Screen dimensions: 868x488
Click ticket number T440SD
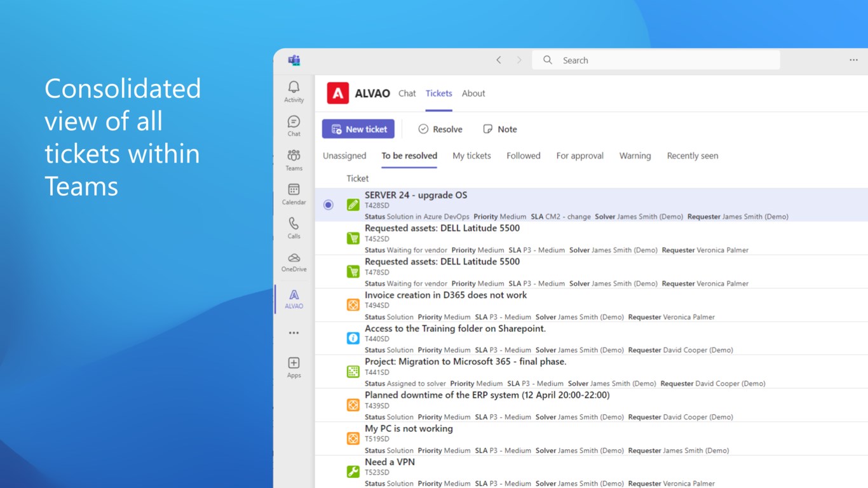point(377,339)
